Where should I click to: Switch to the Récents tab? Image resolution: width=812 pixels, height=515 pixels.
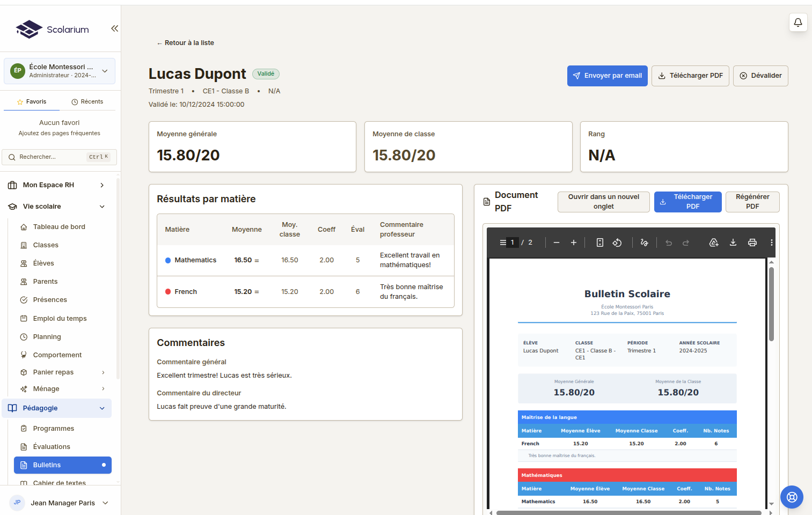tap(87, 101)
